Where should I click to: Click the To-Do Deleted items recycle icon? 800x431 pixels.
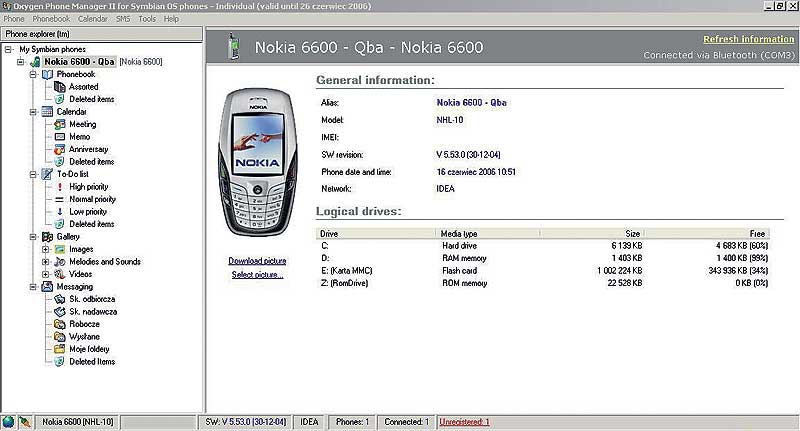pyautogui.click(x=60, y=224)
